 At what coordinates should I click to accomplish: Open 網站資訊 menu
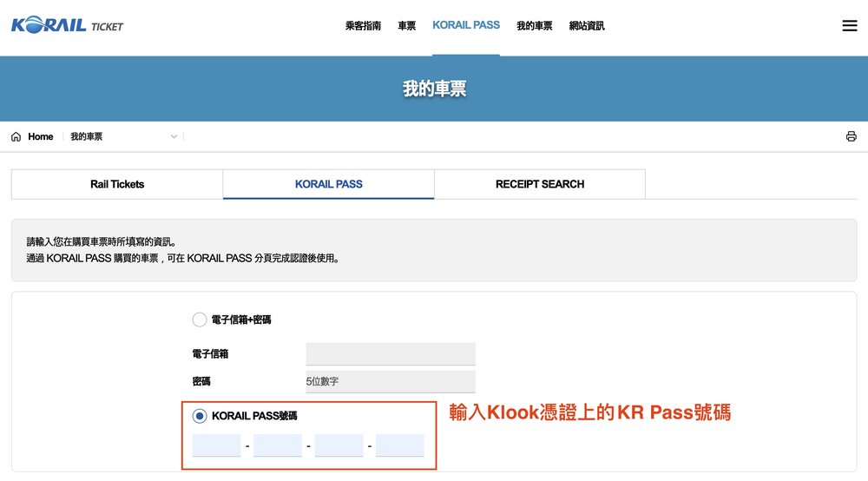[587, 25]
